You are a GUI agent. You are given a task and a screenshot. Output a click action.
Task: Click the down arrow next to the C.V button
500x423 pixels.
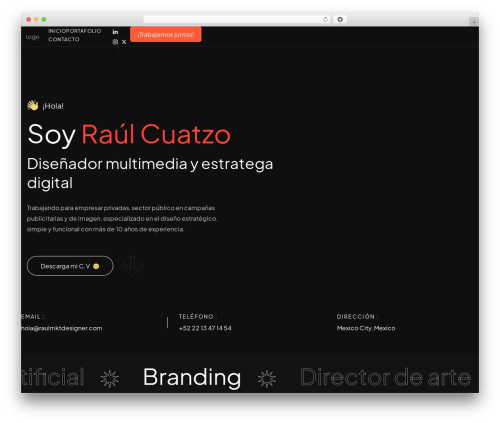tap(133, 266)
